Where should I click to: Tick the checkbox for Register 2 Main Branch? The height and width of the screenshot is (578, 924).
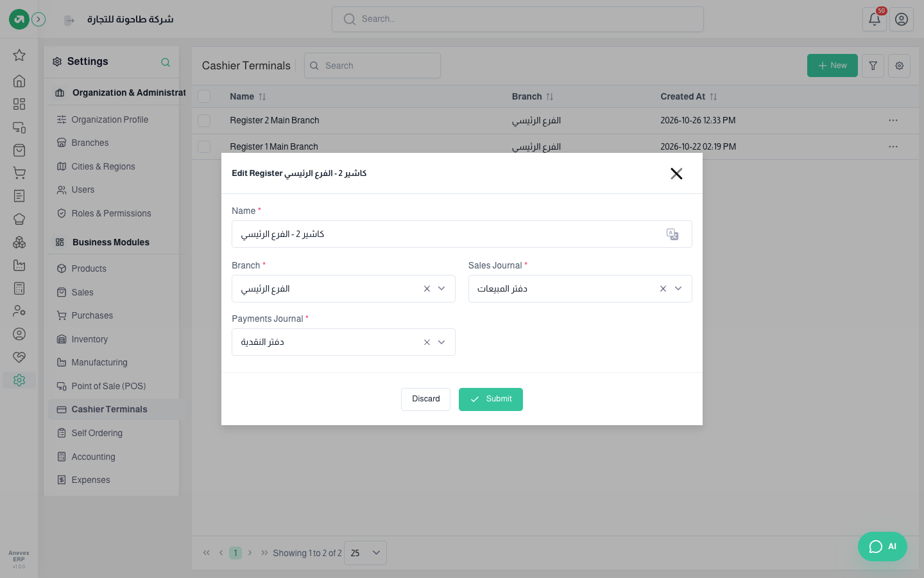click(204, 121)
